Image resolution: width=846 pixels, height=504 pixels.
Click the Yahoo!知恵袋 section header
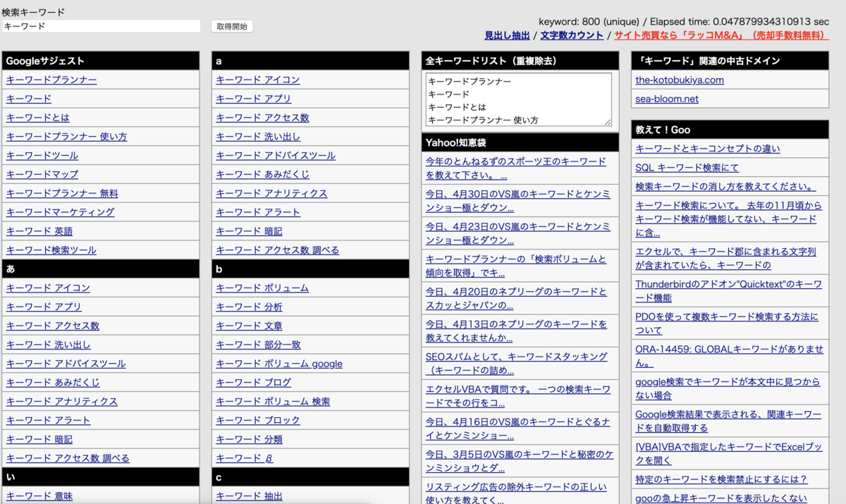[x=520, y=142]
